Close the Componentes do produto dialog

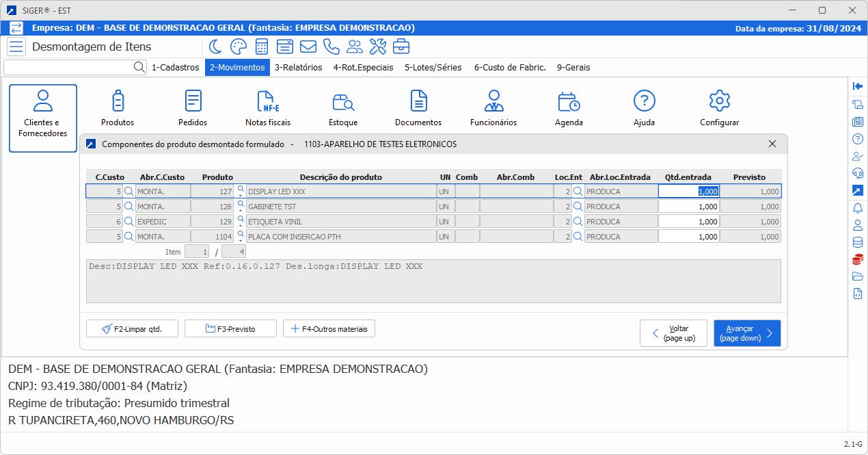click(772, 144)
